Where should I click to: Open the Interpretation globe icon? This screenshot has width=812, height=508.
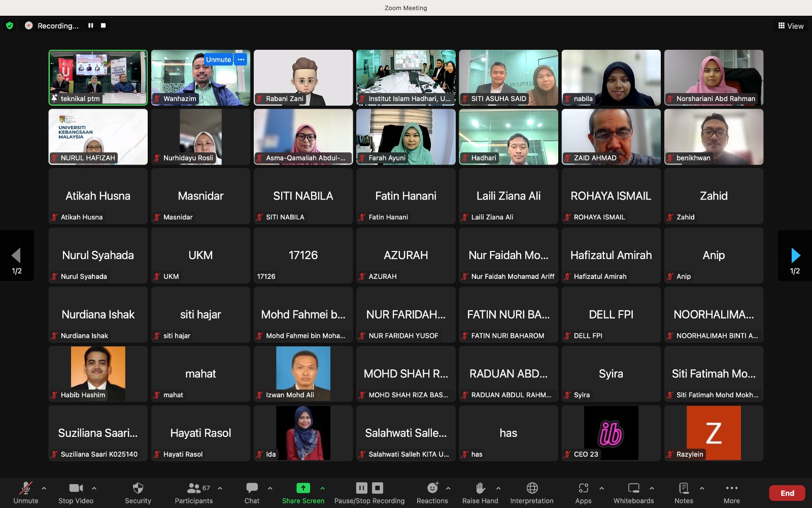pos(532,489)
